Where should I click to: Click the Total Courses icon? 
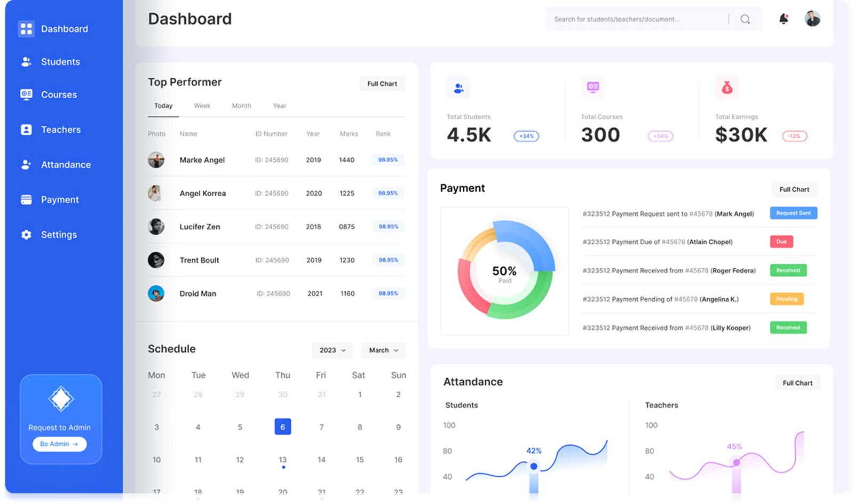point(592,87)
